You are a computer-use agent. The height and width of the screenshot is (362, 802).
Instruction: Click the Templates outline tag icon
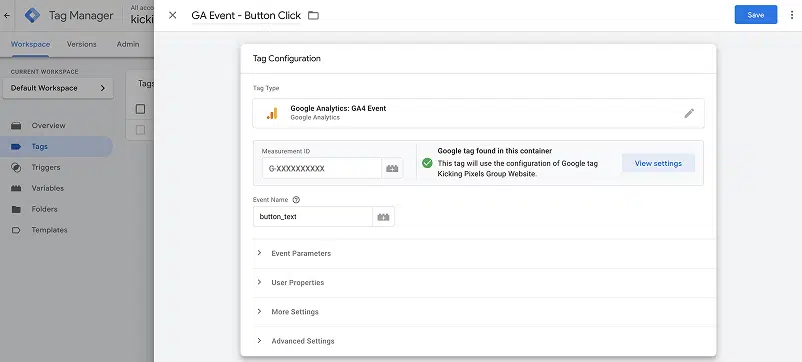16,230
